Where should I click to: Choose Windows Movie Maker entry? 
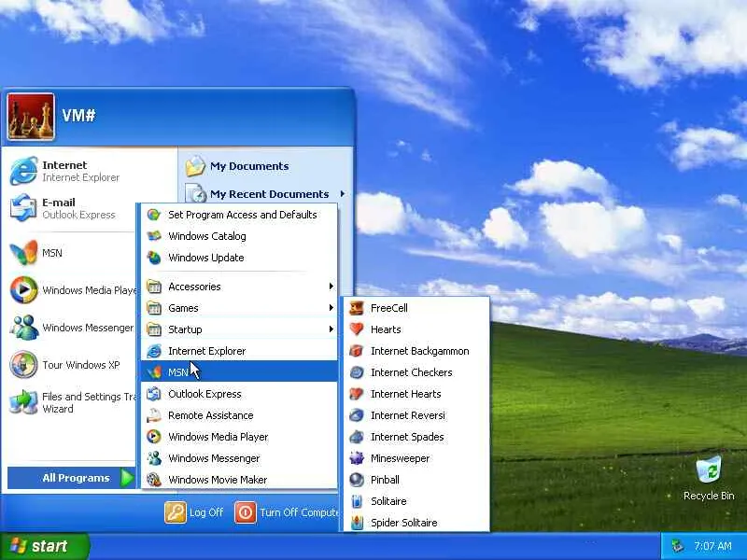(239, 480)
